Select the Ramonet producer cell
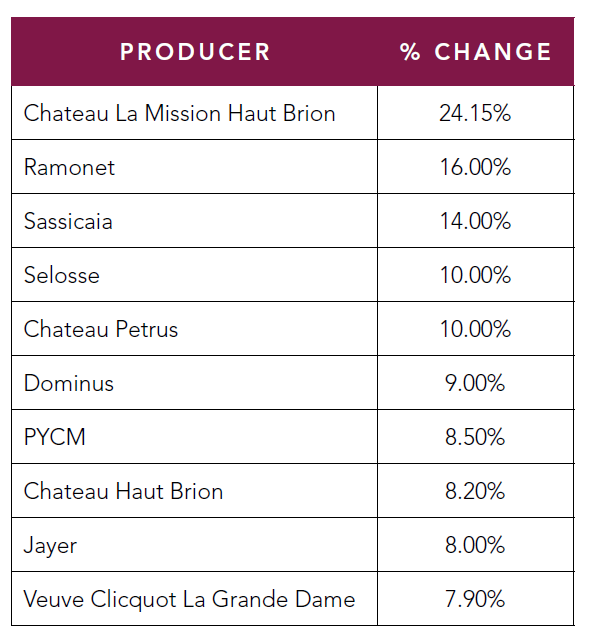The width and height of the screenshot is (601, 640). (x=70, y=167)
